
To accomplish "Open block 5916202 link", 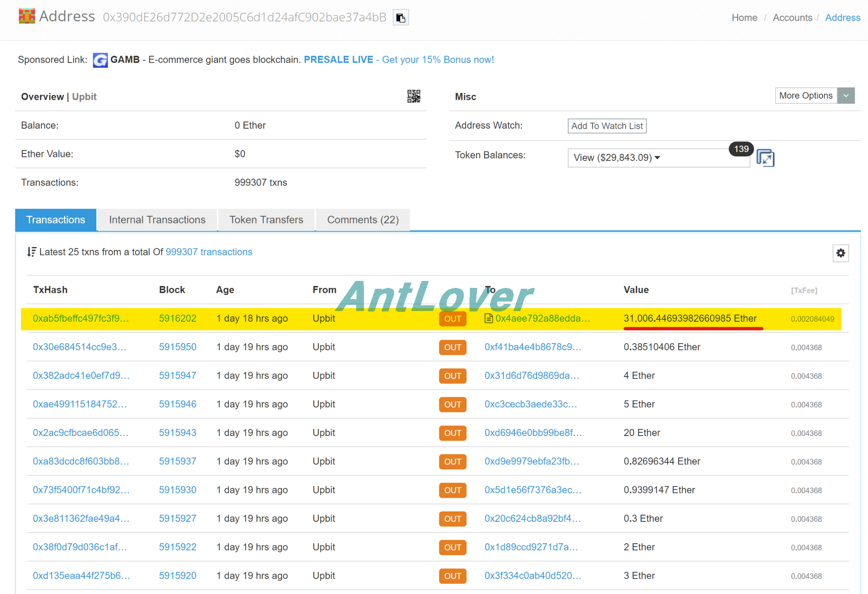I will [178, 318].
